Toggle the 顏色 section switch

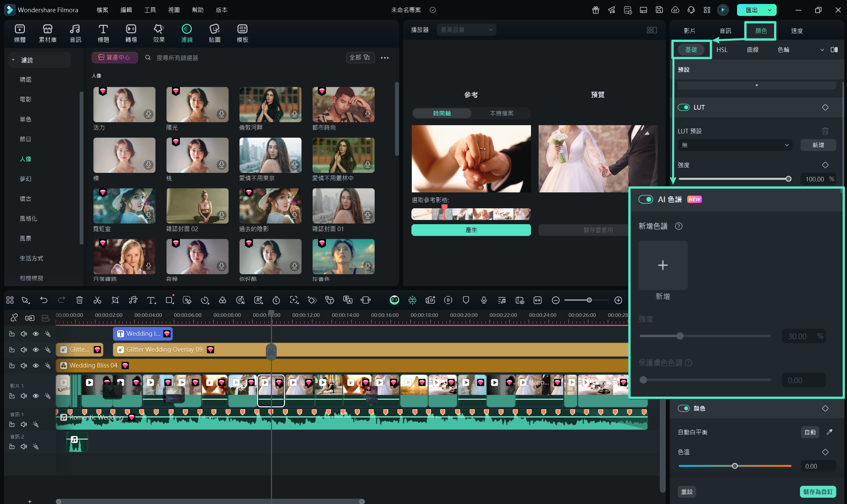(x=684, y=408)
